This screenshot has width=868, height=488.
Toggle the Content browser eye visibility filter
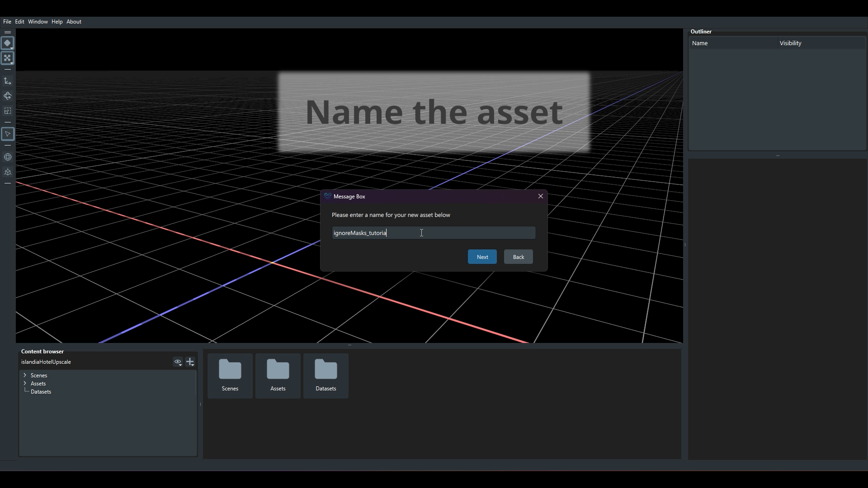(x=178, y=362)
